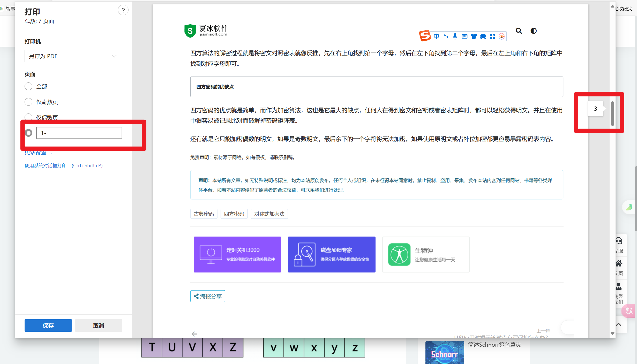
Task: Click the customer service headset icon
Action: point(618,241)
